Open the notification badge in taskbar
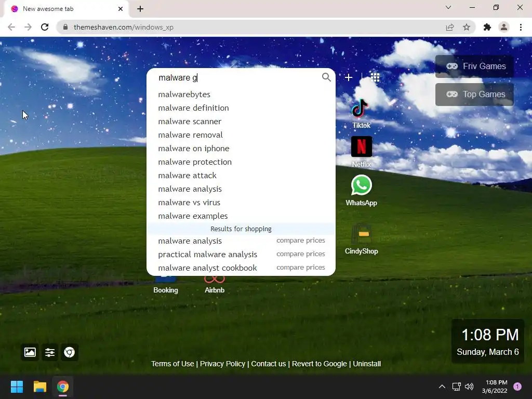The width and height of the screenshot is (532, 399). point(517,387)
